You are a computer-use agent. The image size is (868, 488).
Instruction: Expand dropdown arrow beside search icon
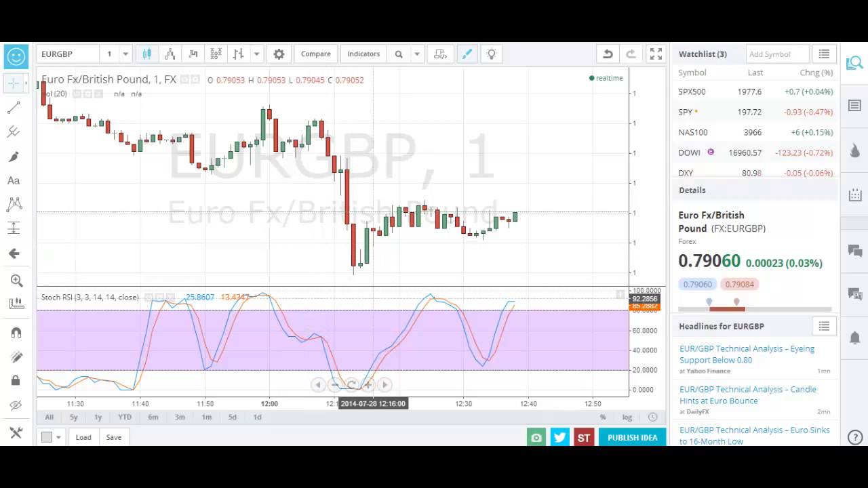point(417,54)
